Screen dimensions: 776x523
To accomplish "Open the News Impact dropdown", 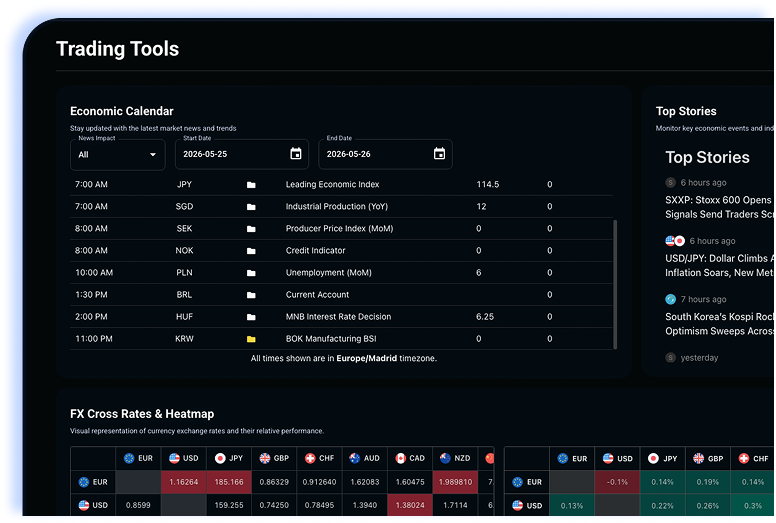I will click(x=118, y=155).
